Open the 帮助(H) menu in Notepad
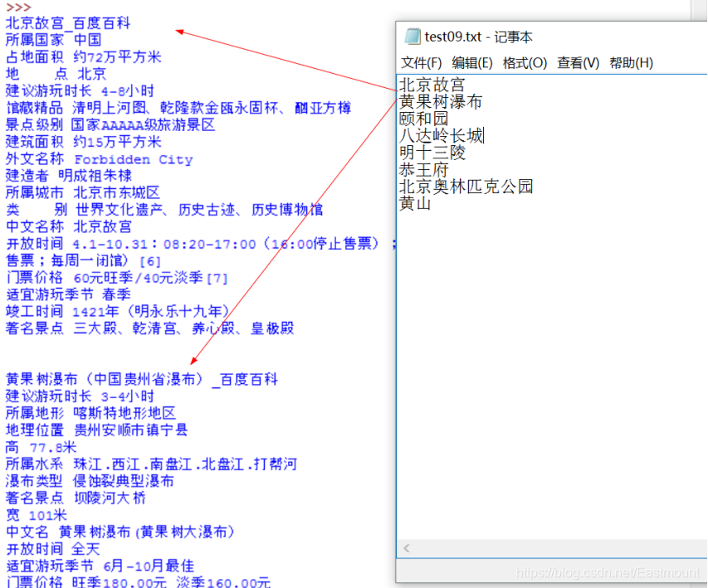The height and width of the screenshot is (588, 708). tap(631, 63)
